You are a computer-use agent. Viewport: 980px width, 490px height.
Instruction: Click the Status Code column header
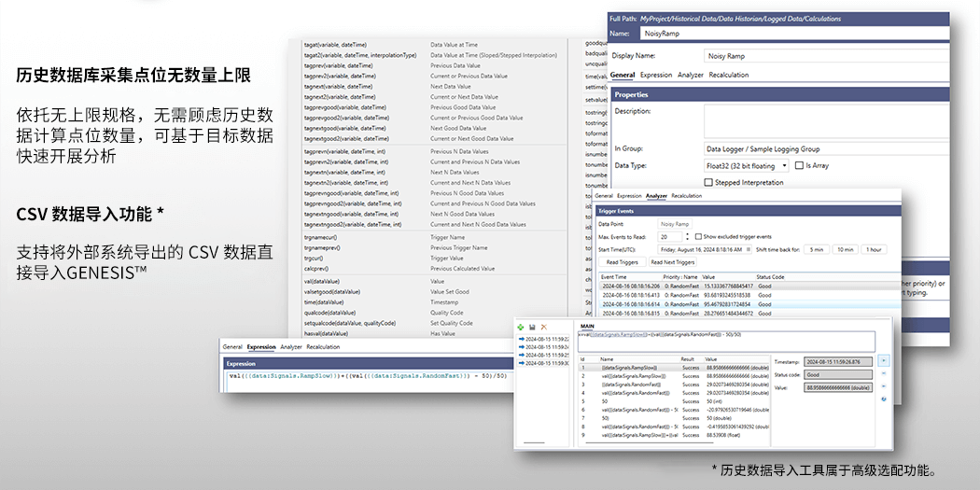coord(770,276)
